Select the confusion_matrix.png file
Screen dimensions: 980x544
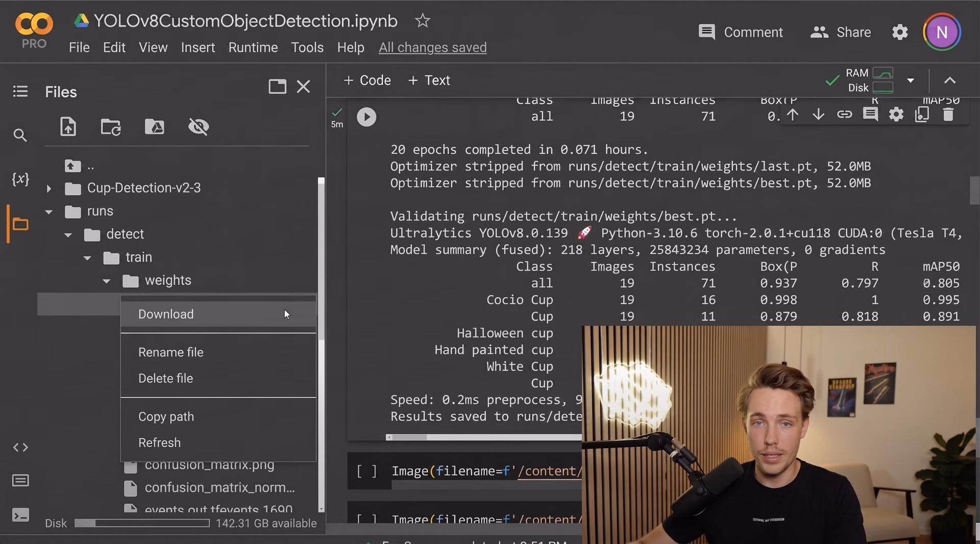[209, 465]
